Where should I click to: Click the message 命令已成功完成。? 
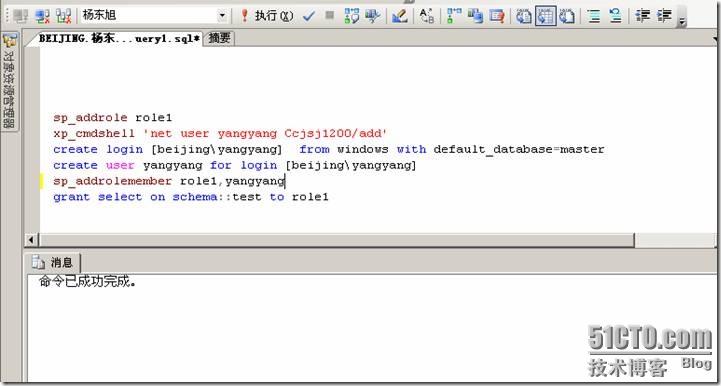(x=87, y=282)
